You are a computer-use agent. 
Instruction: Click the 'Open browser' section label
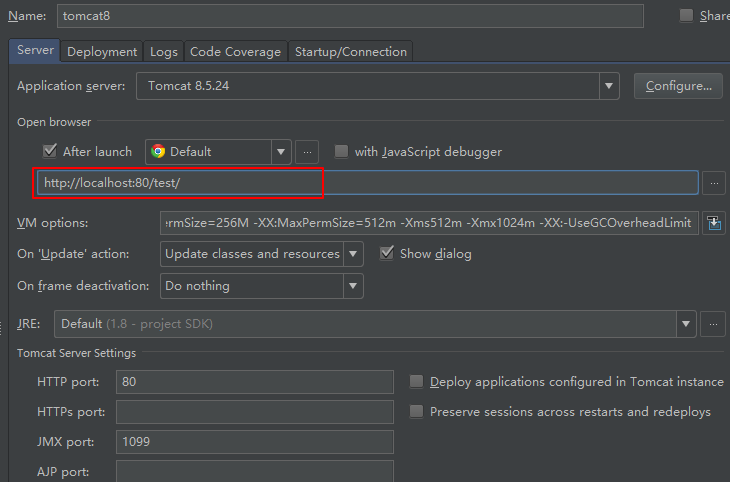[x=54, y=122]
